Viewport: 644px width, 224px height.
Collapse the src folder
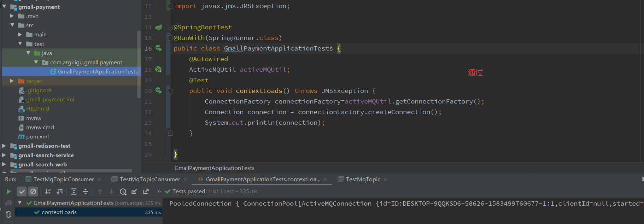[12, 25]
